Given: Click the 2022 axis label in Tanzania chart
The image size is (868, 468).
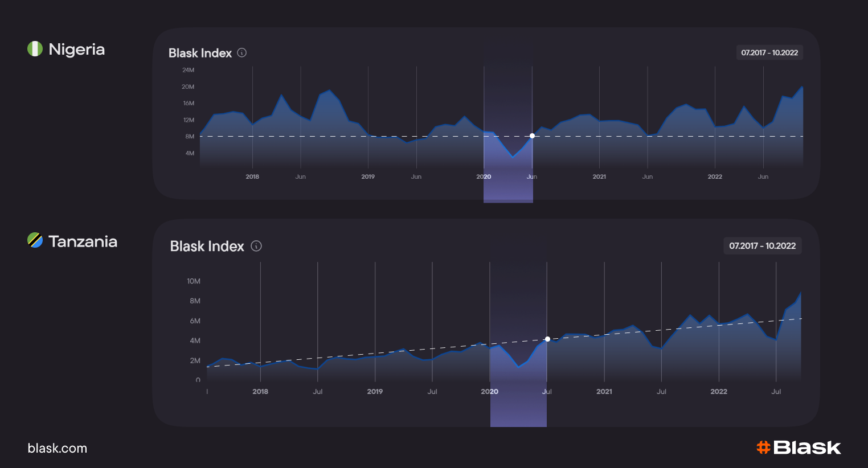Looking at the screenshot, I should point(719,392).
